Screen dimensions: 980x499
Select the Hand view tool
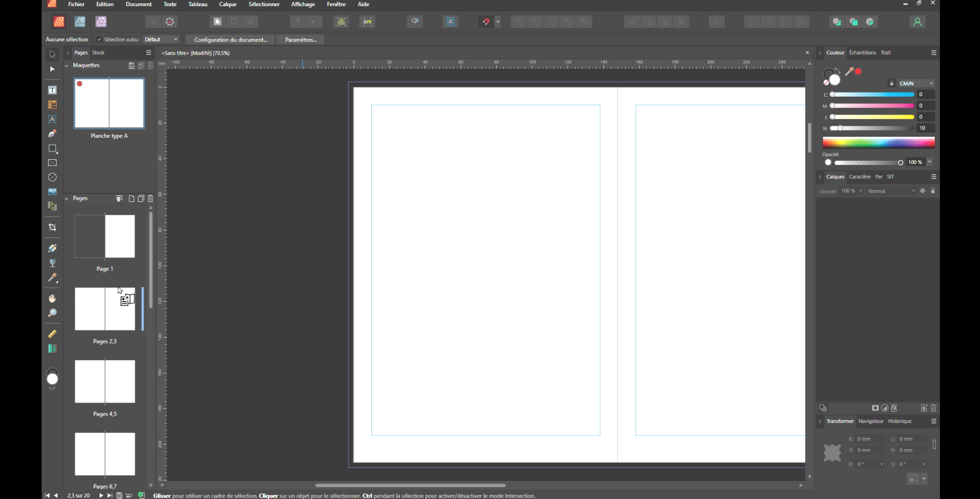[52, 299]
